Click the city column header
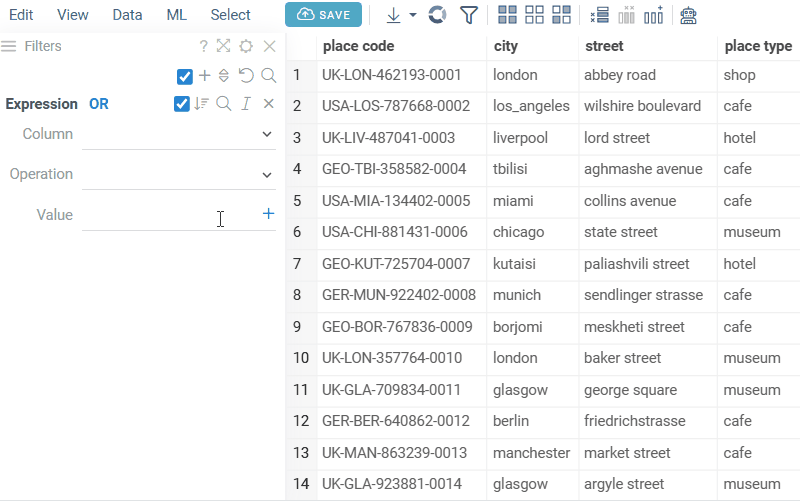800x501 pixels. point(533,46)
